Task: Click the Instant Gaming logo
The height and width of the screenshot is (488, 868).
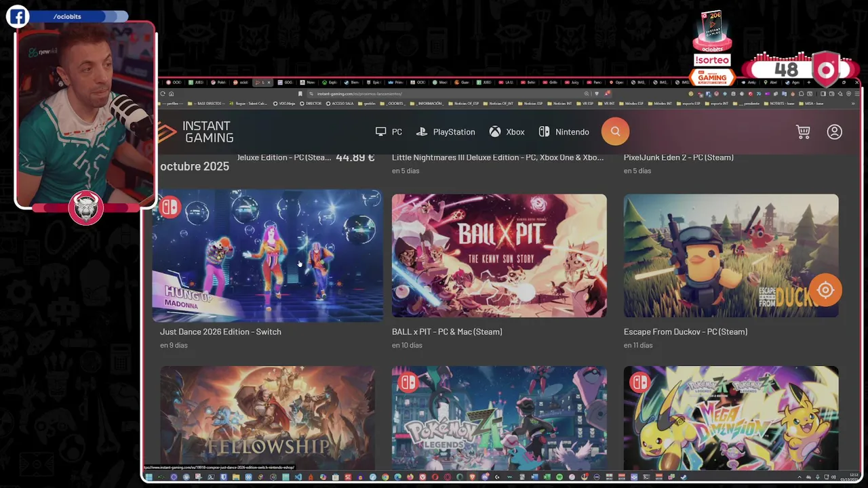Action: click(x=197, y=132)
